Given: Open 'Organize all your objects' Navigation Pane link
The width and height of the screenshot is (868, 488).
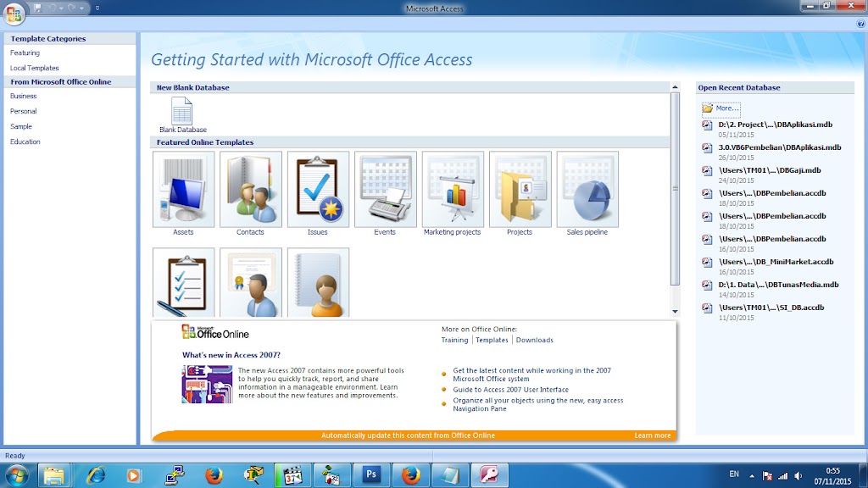Looking at the screenshot, I should pos(538,404).
